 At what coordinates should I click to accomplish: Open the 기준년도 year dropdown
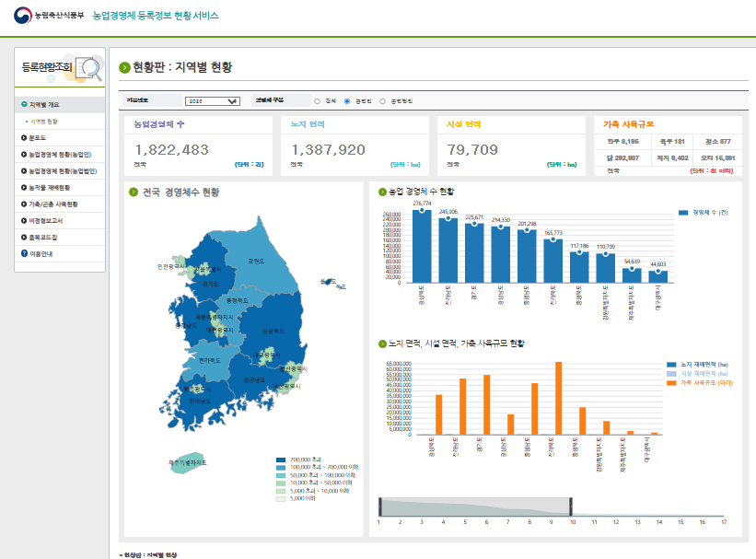click(212, 101)
